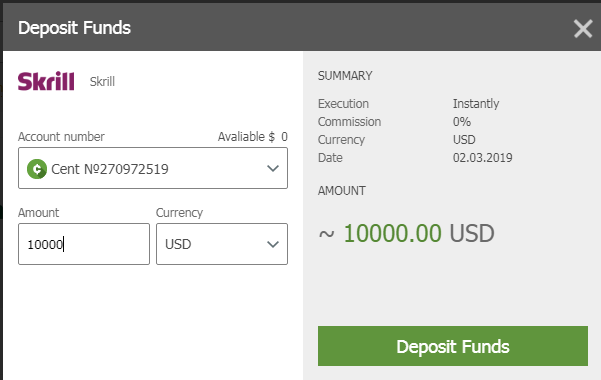Click the green Cent account coin icon
601x380 pixels.
coord(37,169)
